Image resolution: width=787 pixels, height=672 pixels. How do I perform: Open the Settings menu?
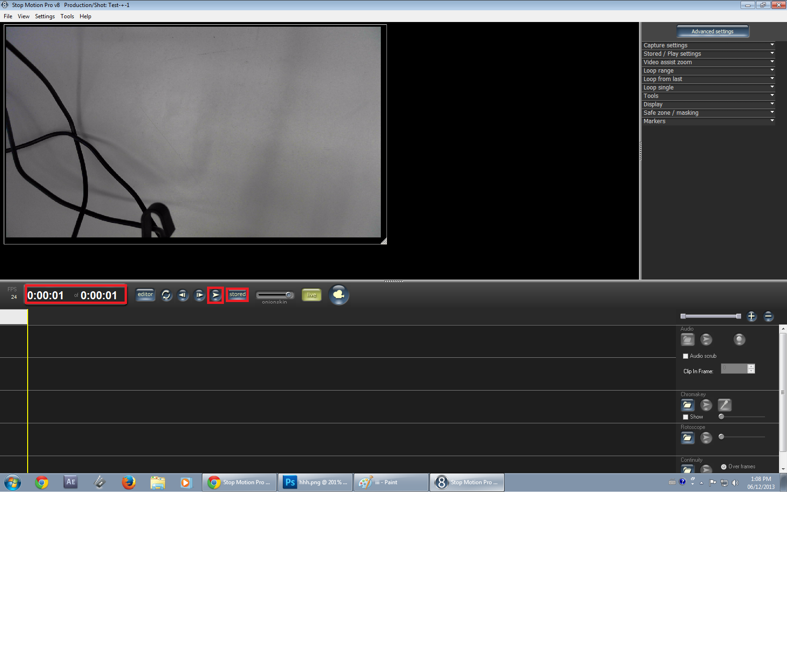45,16
